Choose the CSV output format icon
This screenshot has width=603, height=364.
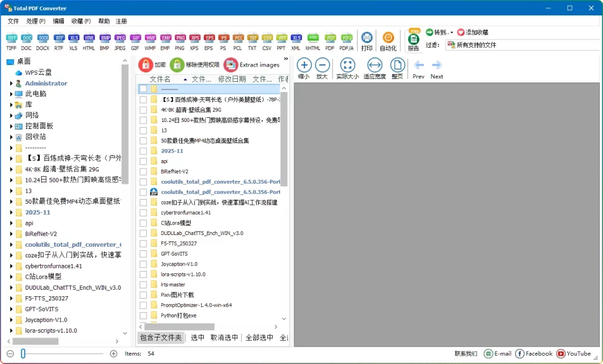(267, 38)
